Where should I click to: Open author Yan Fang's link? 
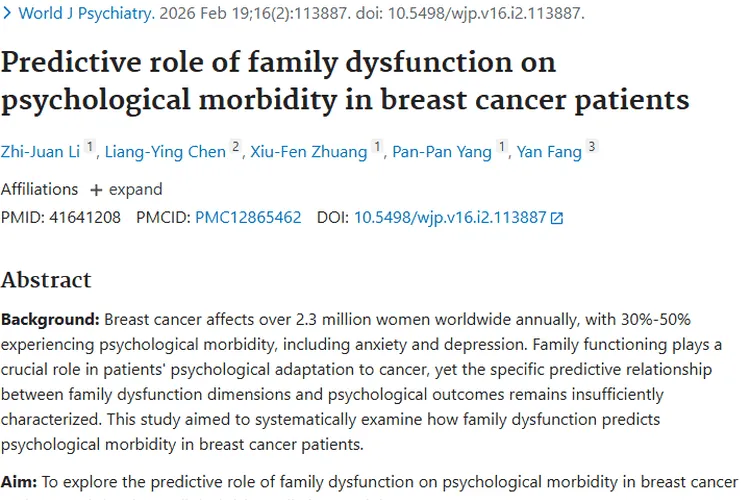pos(549,151)
